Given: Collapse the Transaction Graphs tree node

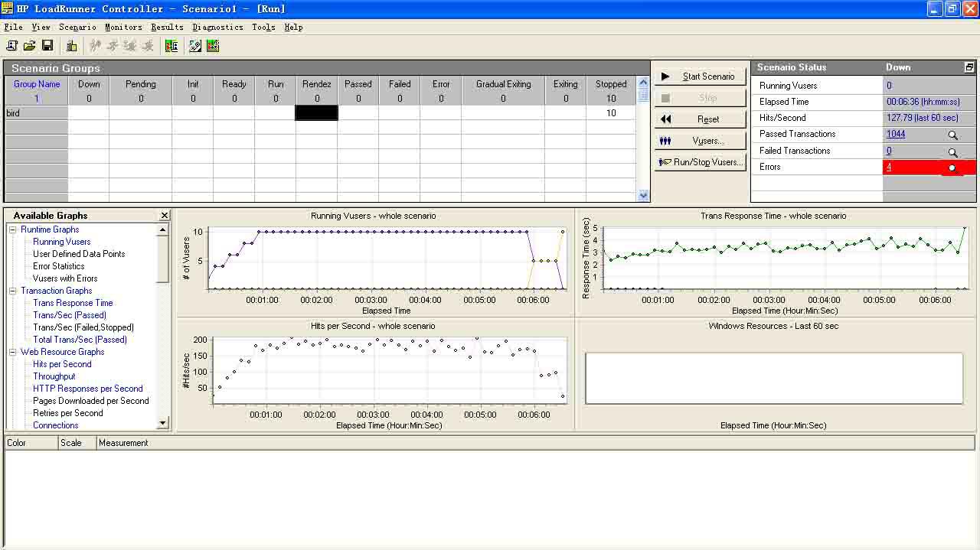Looking at the screenshot, I should 12,291.
